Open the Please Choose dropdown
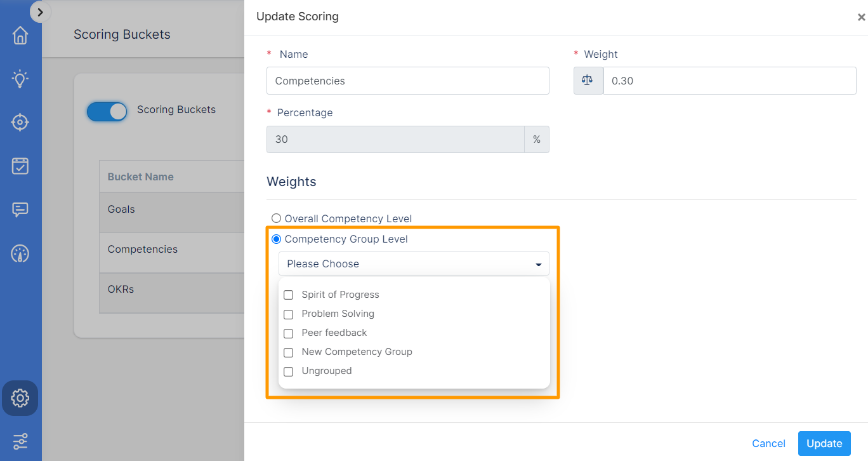This screenshot has height=461, width=868. pyautogui.click(x=414, y=264)
